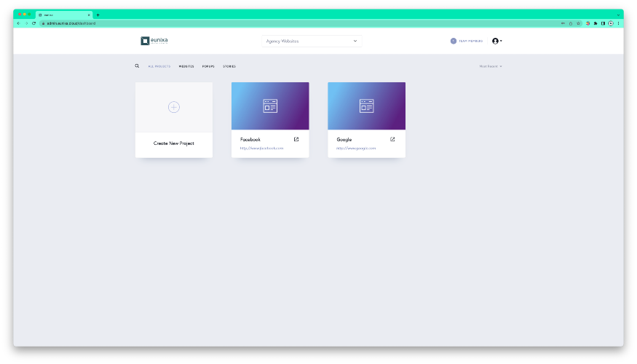Click the share icon in the address bar
Image resolution: width=637 pixels, height=364 pixels.
tap(571, 23)
